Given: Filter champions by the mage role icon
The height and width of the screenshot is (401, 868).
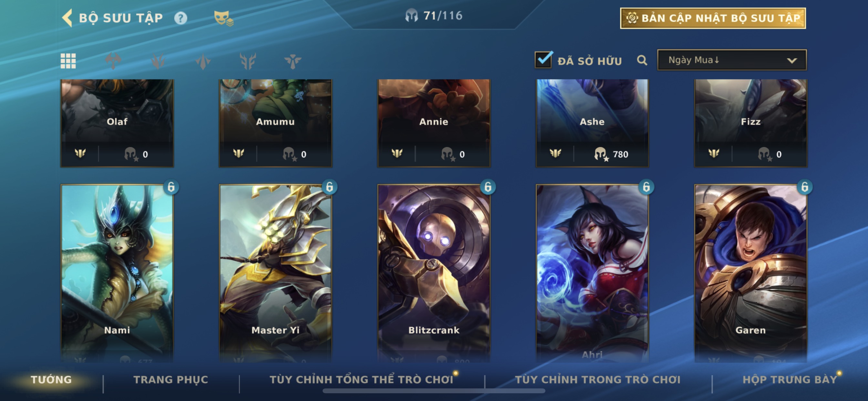Looking at the screenshot, I should click(158, 61).
